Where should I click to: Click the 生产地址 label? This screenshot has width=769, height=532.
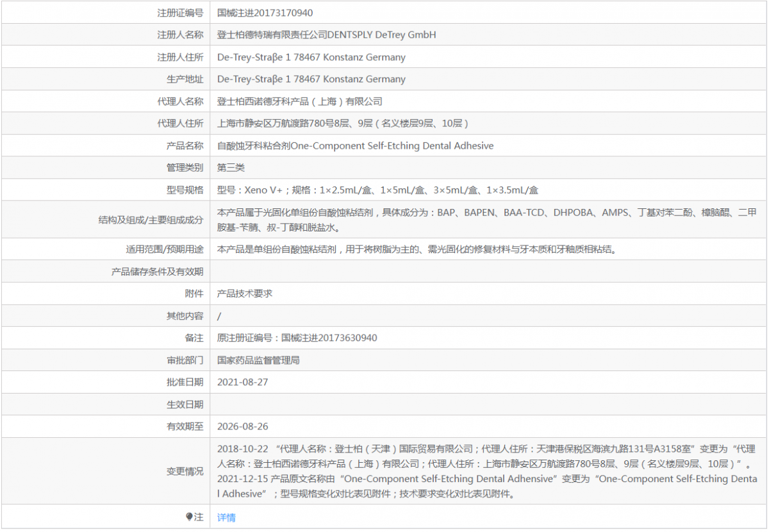[x=185, y=79]
